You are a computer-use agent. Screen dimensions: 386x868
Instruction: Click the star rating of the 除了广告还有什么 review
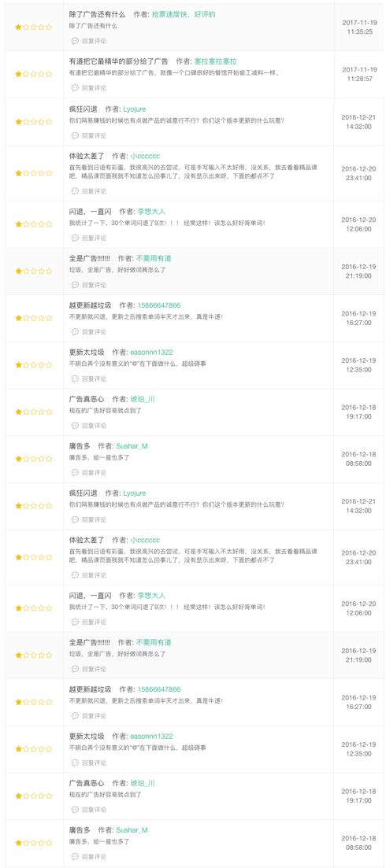point(33,27)
